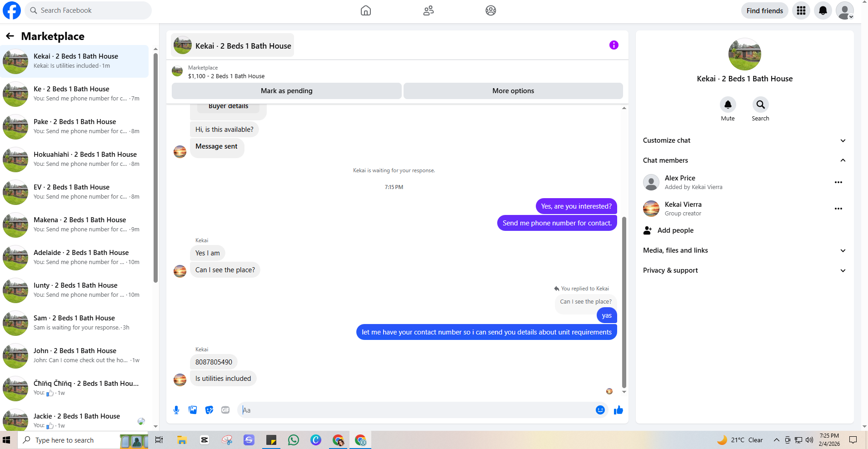868x449 pixels.
Task: Show hidden system tray icons
Action: click(777, 440)
